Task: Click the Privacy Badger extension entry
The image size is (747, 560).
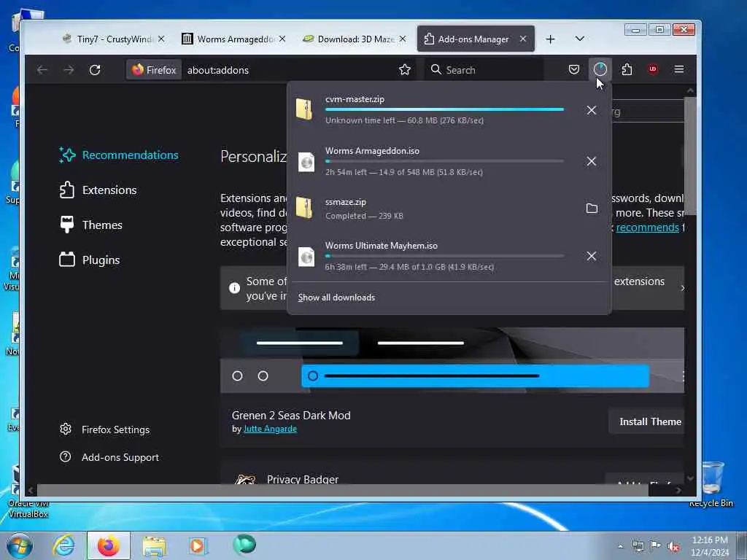Action: (x=303, y=479)
